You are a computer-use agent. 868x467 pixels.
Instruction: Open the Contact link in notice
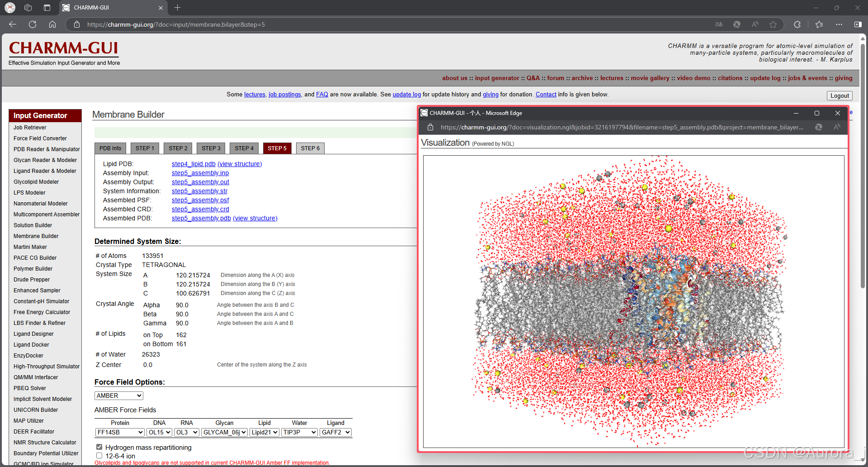(x=546, y=94)
